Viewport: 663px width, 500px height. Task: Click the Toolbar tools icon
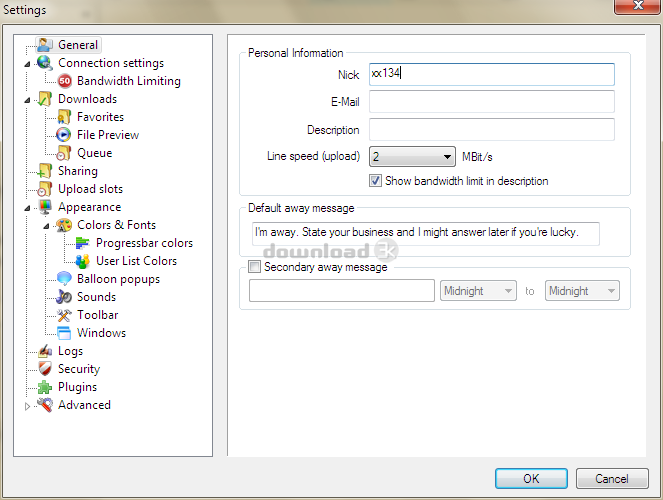(64, 315)
